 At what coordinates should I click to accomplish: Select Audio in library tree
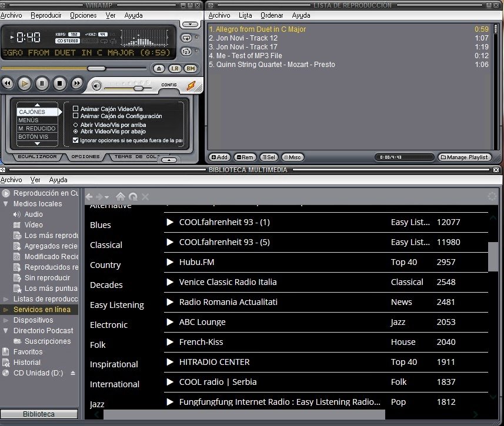(x=34, y=214)
